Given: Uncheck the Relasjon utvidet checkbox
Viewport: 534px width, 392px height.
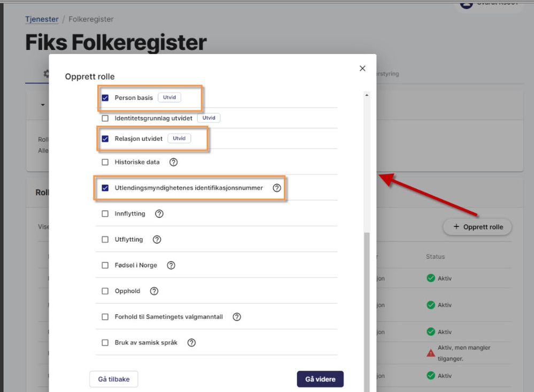Looking at the screenshot, I should (x=105, y=139).
